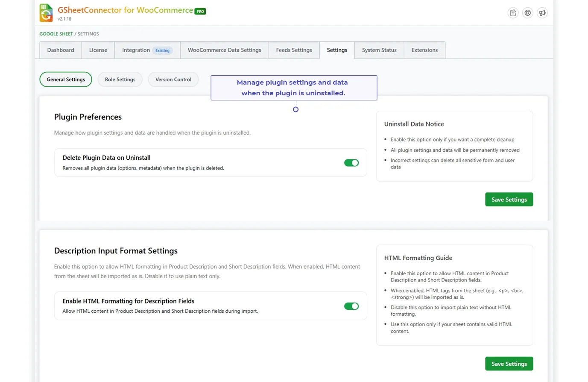Image resolution: width=588 pixels, height=382 pixels.
Task: Open the Dashboard tab
Action: (x=61, y=50)
